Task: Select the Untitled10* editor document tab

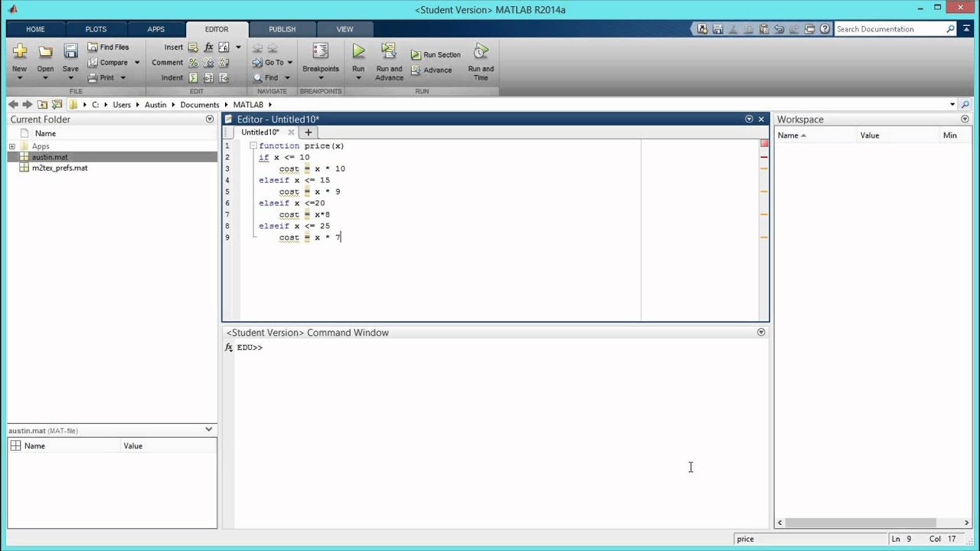Action: point(260,132)
